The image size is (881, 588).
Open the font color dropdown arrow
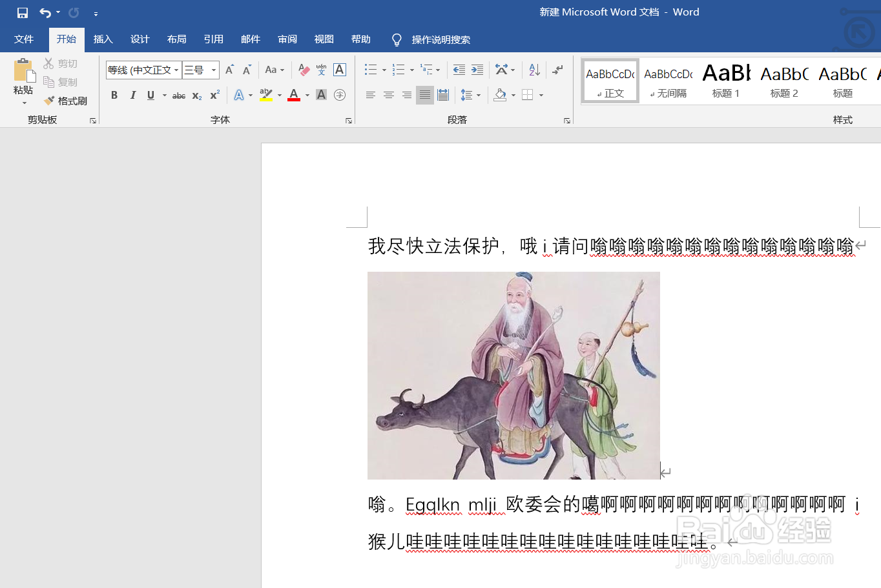point(307,96)
